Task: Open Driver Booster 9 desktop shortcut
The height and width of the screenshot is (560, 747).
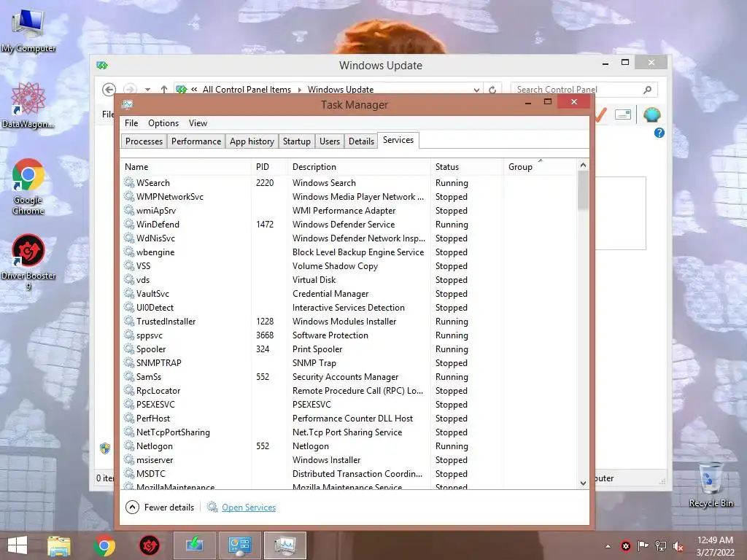Action: (28, 262)
